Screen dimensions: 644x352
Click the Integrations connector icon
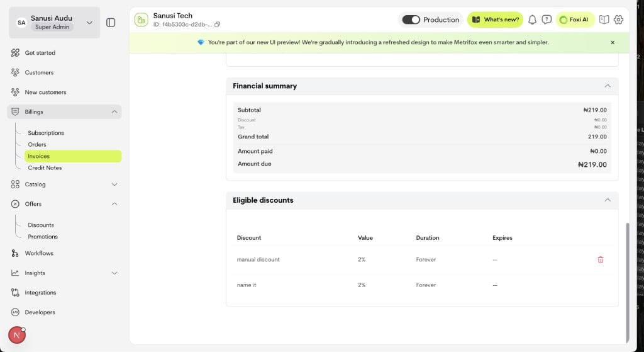15,293
